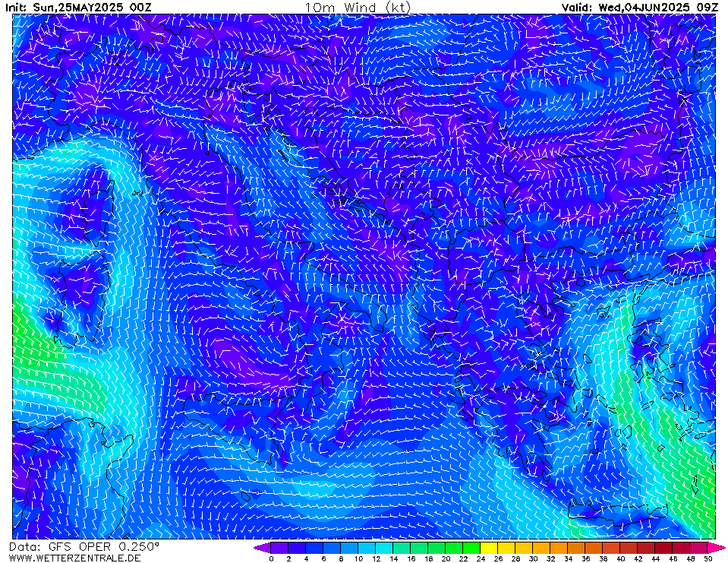The image size is (728, 563).
Task: Select the yellow 24–26 kt legend band
Action: point(489,548)
